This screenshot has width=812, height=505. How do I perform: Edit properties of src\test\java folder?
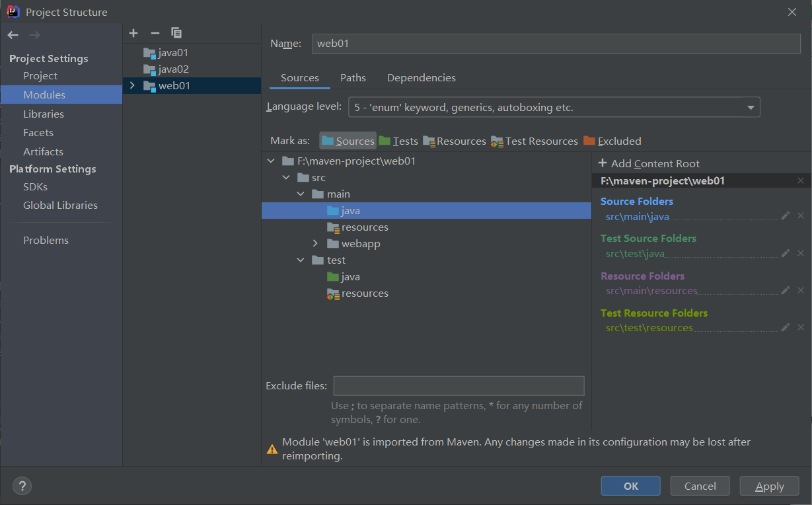tap(786, 253)
